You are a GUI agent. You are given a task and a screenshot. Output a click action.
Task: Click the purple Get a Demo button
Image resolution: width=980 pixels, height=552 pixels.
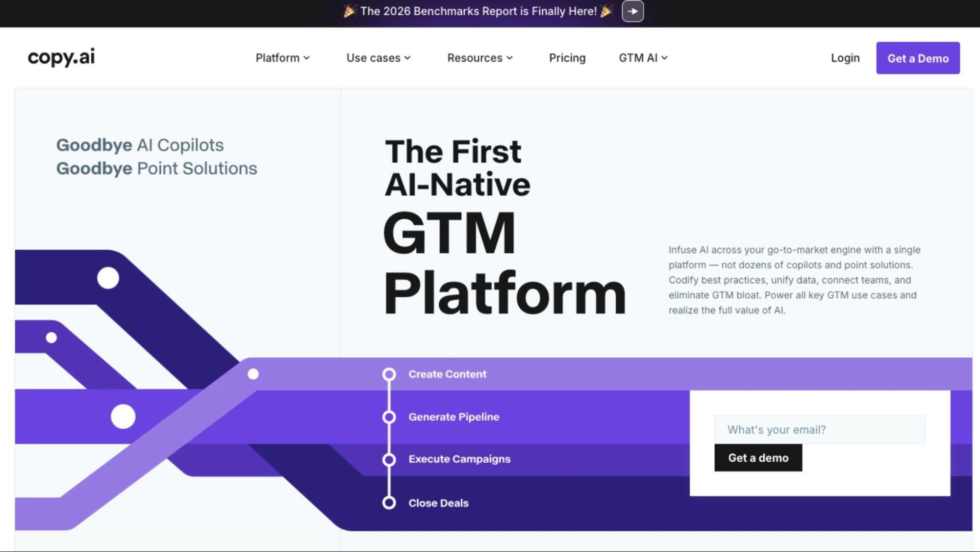(x=918, y=58)
